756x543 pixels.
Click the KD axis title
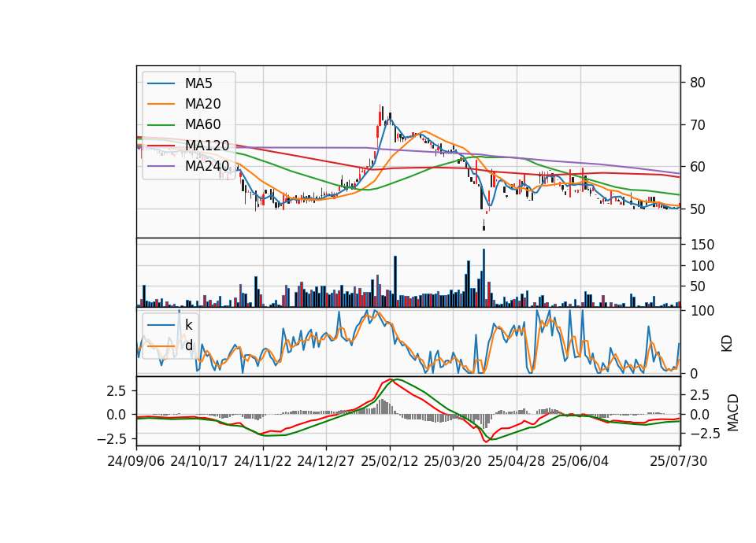(x=727, y=344)
